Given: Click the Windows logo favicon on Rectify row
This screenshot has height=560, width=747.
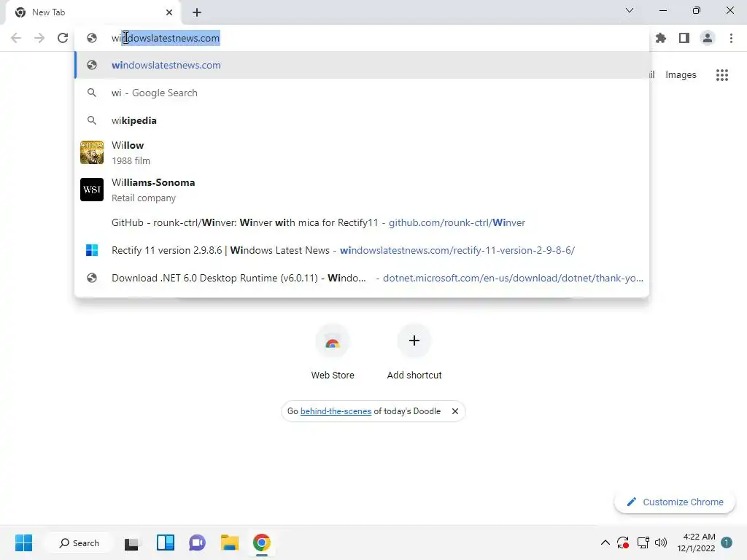Looking at the screenshot, I should point(92,250).
